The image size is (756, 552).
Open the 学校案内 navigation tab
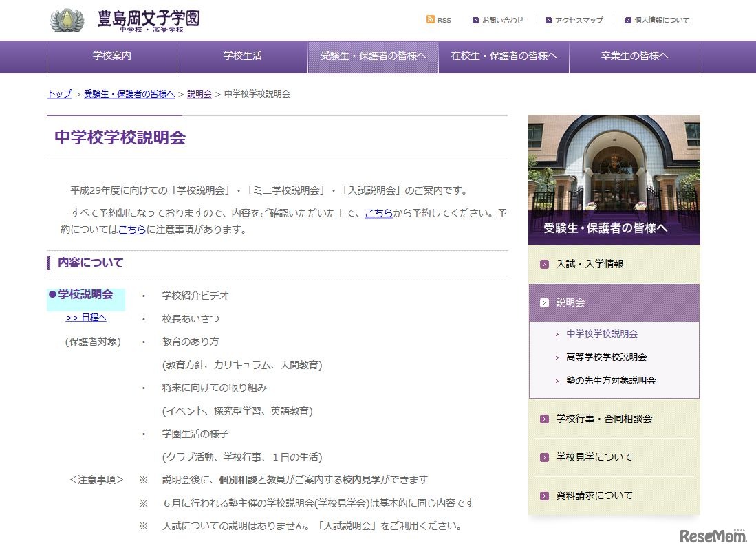(112, 56)
